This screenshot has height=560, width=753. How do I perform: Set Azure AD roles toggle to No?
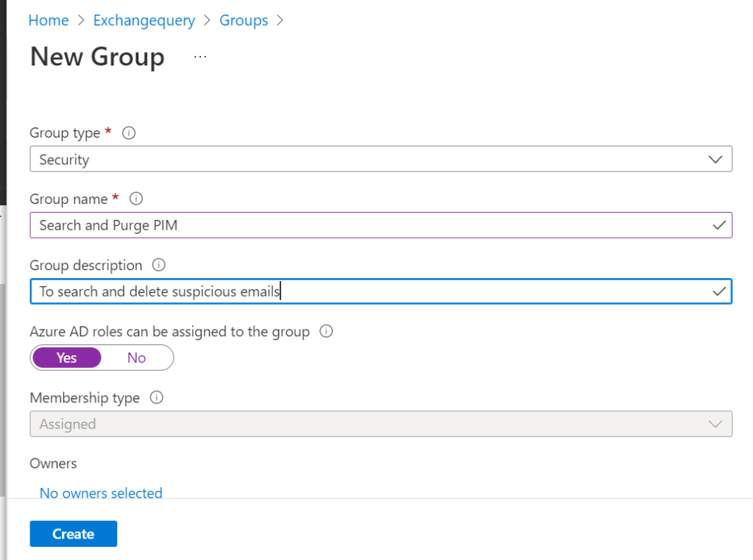click(x=137, y=358)
